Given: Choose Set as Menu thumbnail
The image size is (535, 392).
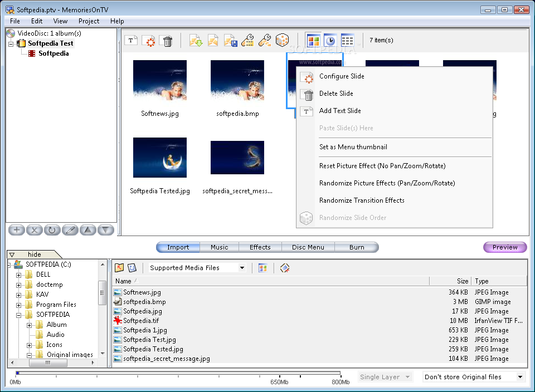Looking at the screenshot, I should point(395,147).
